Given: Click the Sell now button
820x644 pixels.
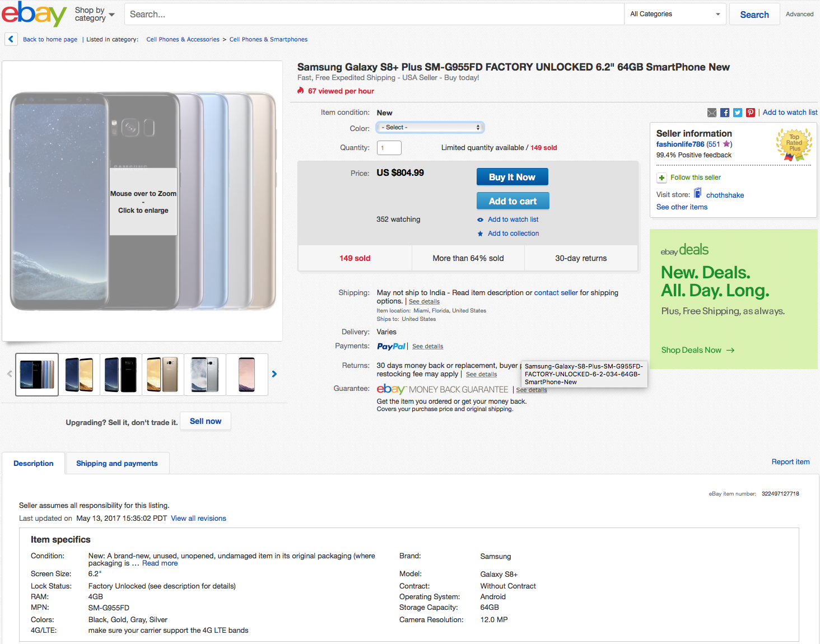Looking at the screenshot, I should point(205,421).
